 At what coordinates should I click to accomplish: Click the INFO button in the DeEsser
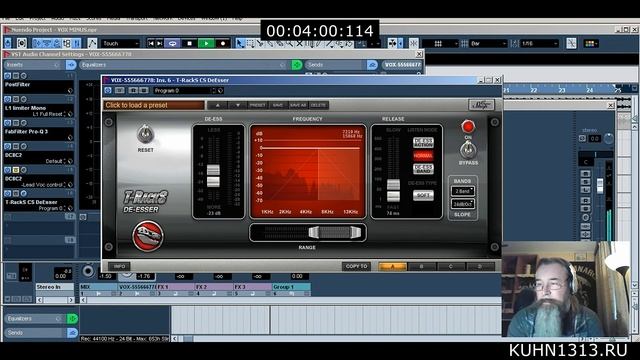tap(119, 267)
